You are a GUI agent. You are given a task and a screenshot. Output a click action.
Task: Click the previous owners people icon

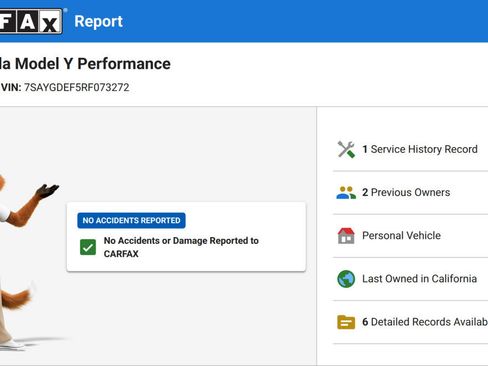[346, 192]
